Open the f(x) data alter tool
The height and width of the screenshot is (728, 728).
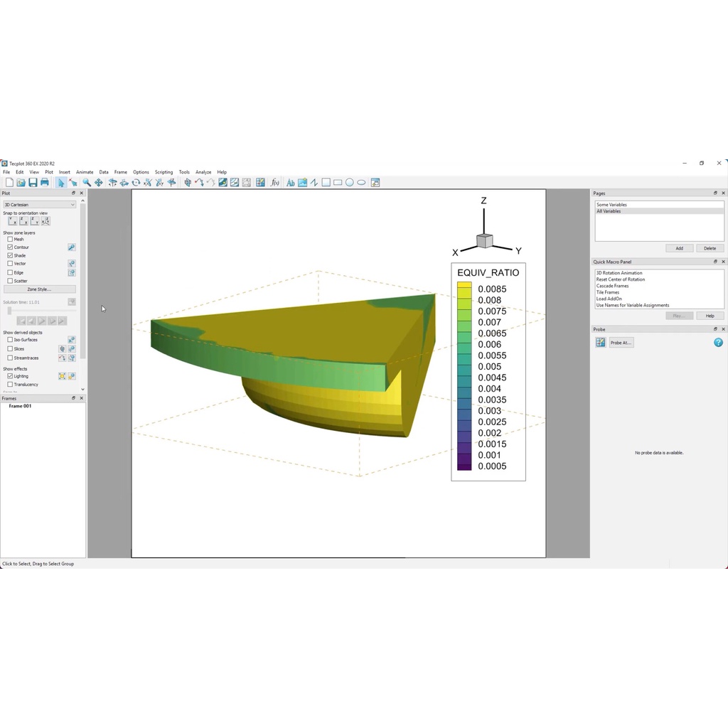click(x=274, y=183)
